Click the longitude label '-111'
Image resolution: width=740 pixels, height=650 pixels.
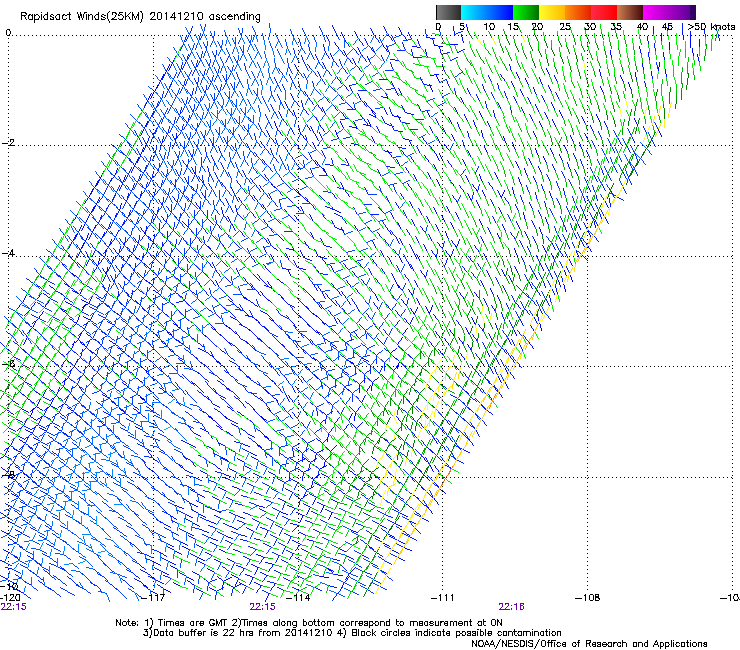(443, 598)
